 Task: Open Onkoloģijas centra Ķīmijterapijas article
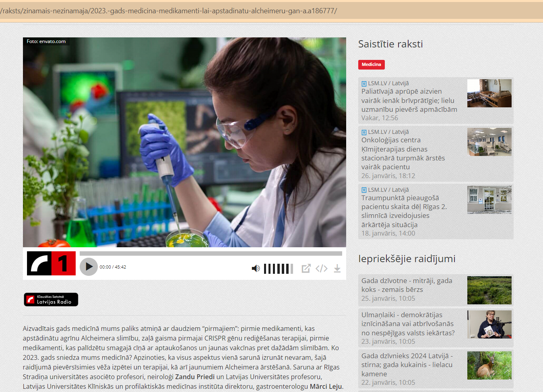[x=403, y=154]
